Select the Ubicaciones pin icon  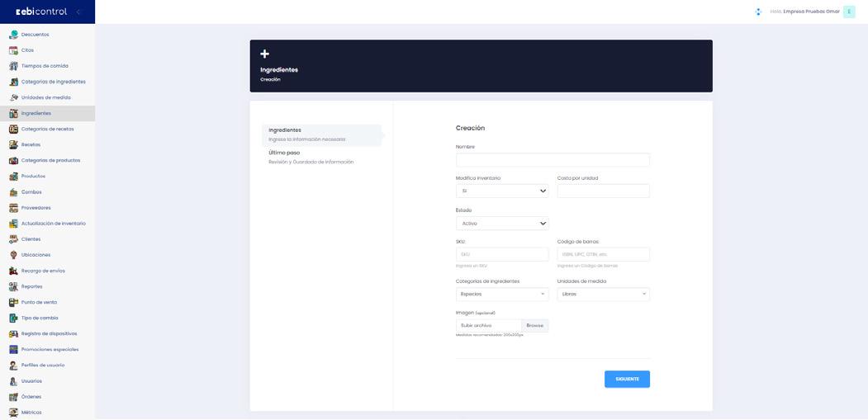tap(14, 255)
